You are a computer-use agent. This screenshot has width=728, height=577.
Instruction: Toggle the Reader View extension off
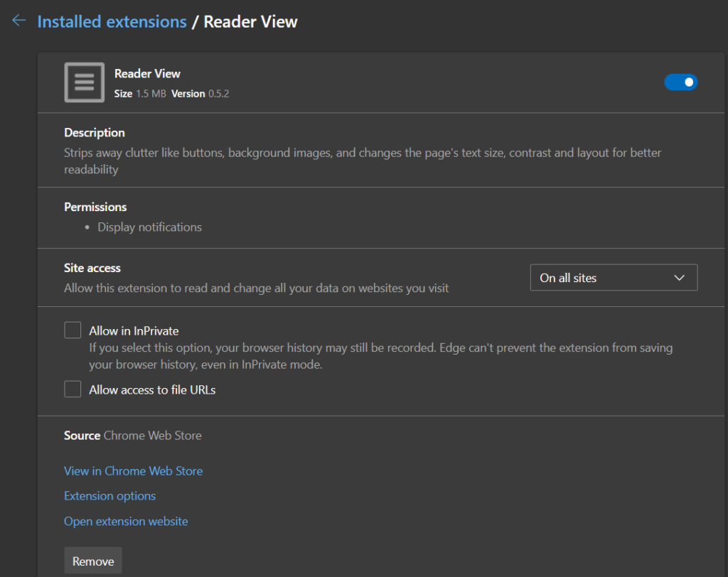tap(680, 82)
